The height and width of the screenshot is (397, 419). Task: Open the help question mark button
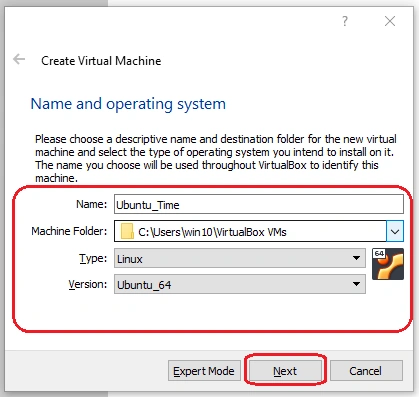click(x=345, y=21)
